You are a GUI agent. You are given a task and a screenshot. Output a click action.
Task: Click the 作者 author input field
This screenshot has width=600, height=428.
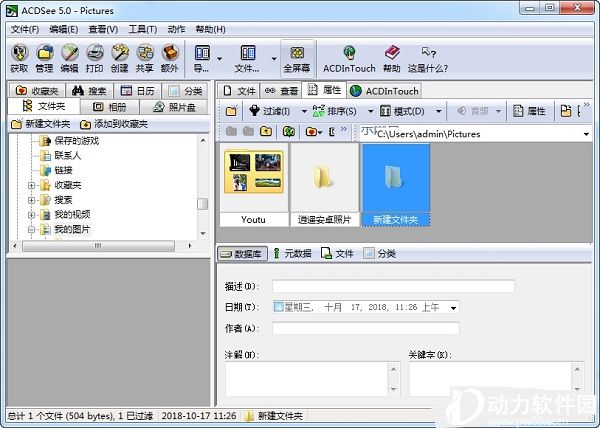[366, 328]
